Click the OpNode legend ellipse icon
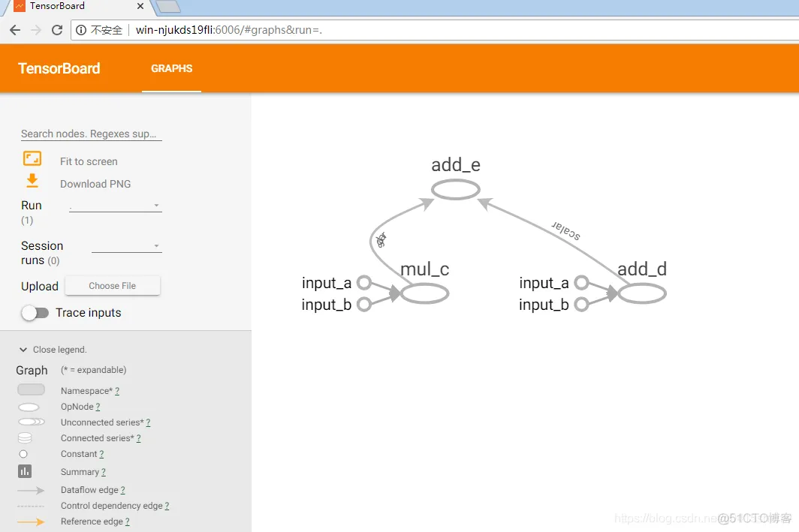The height and width of the screenshot is (532, 799). click(x=29, y=407)
